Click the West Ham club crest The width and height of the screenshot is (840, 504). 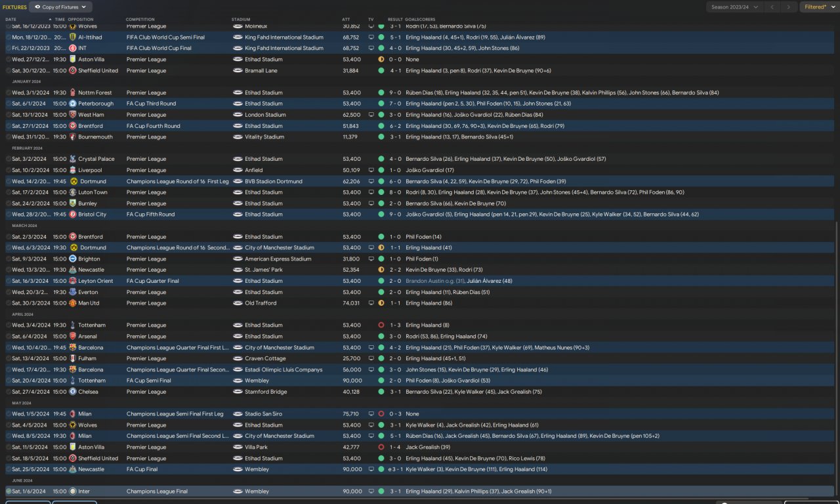pos(73,115)
